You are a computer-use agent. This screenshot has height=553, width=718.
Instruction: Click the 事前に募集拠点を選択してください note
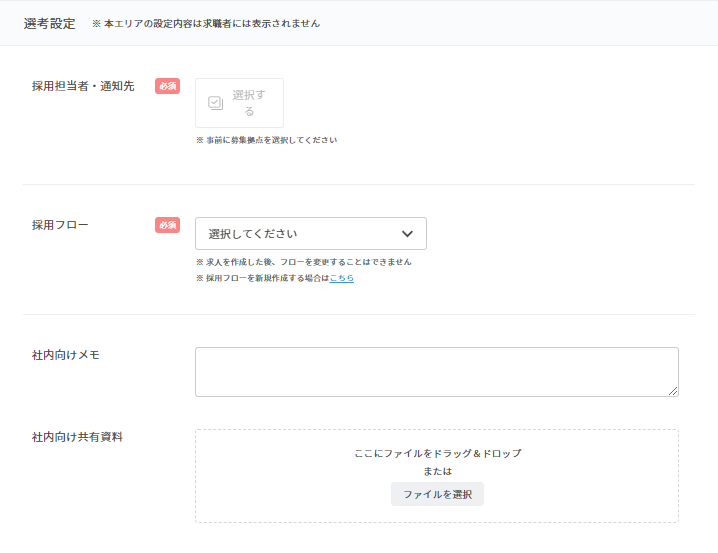(x=266, y=140)
